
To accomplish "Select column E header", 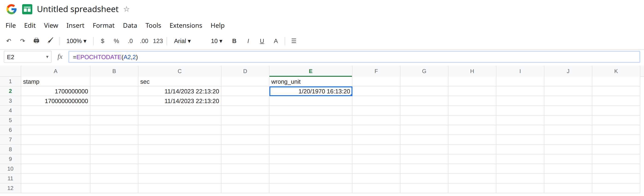I will tap(310, 71).
